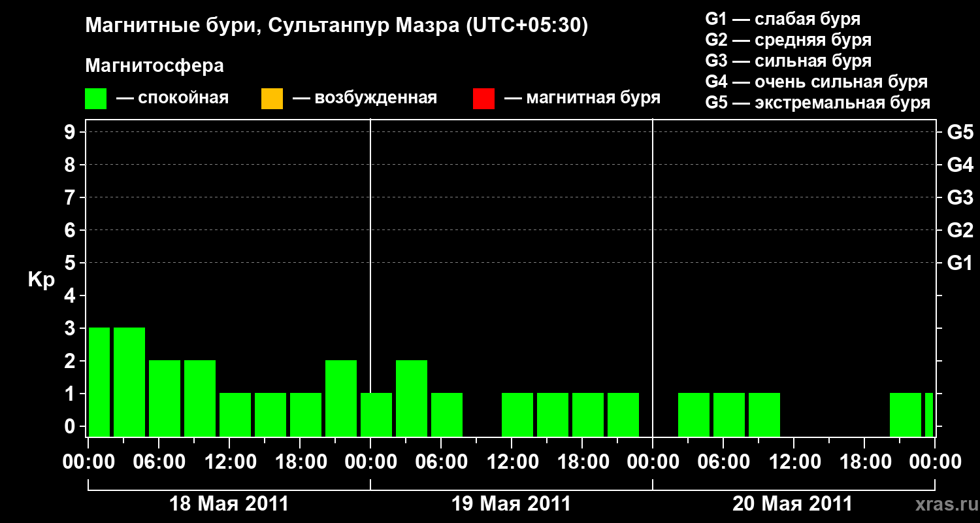Click the 'G2 — средняя буря' legend line

[x=789, y=40]
